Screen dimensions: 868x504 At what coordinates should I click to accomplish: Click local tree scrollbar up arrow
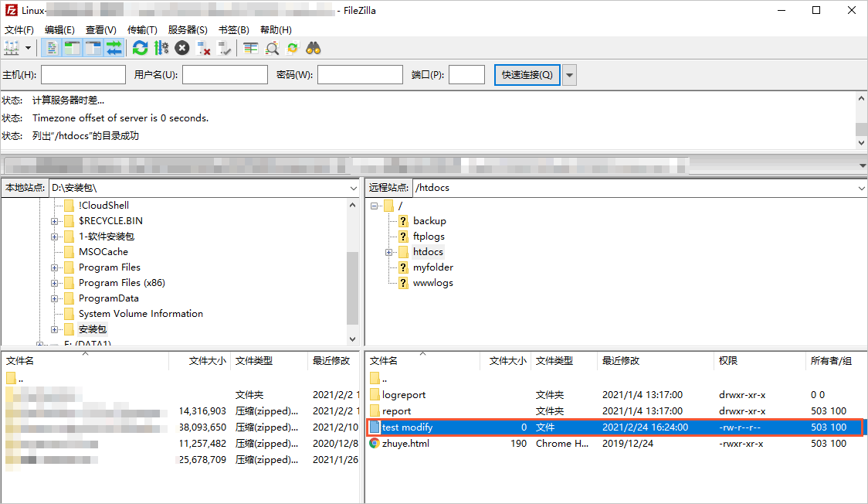pyautogui.click(x=353, y=205)
